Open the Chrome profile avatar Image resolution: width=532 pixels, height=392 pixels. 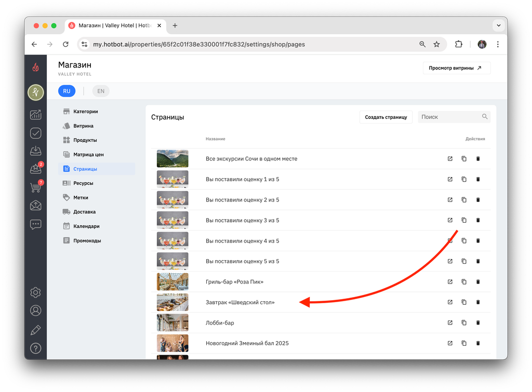482,44
